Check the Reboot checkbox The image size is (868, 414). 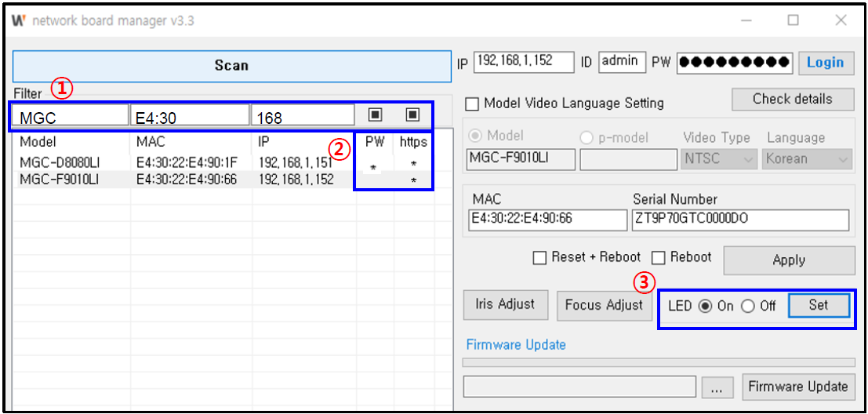pyautogui.click(x=659, y=258)
